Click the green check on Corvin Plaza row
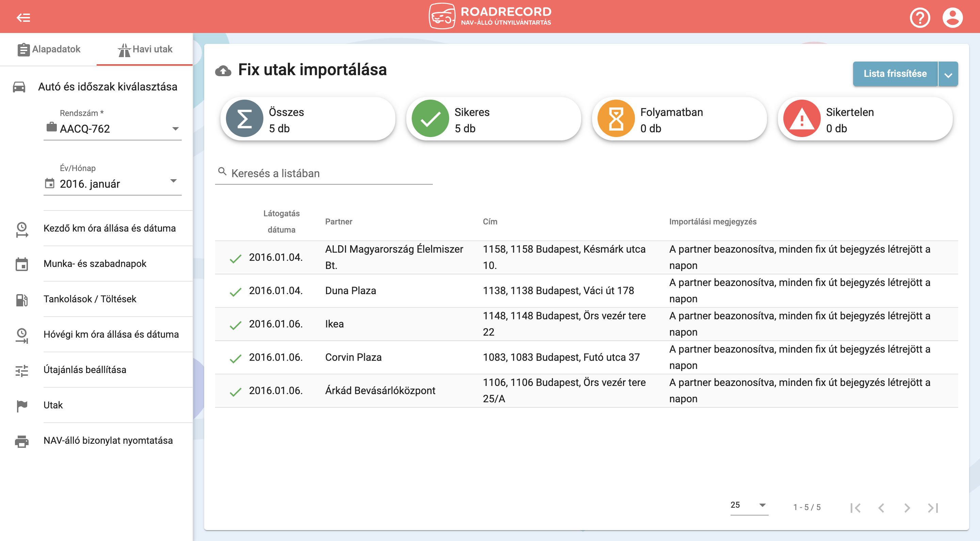980x541 pixels. pos(235,358)
